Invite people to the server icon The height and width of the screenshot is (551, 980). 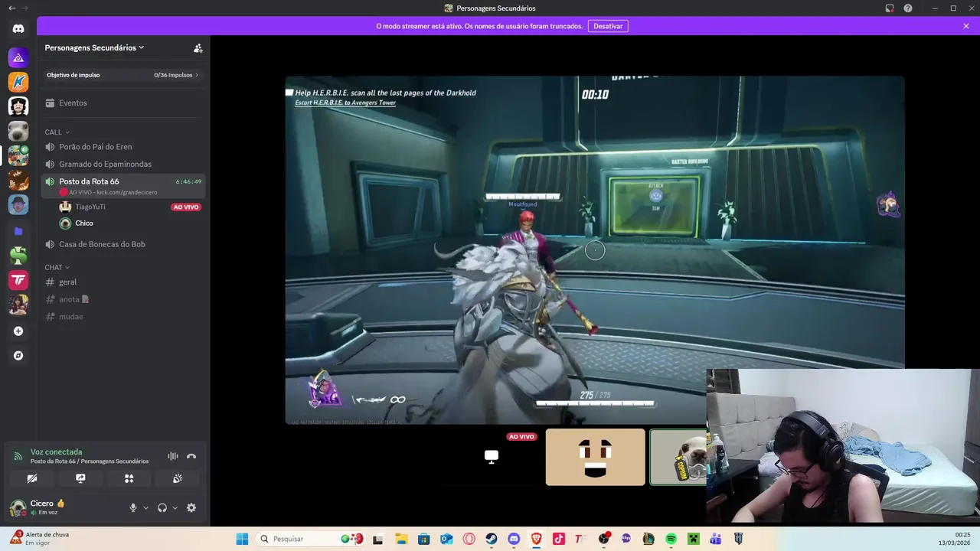pos(198,47)
